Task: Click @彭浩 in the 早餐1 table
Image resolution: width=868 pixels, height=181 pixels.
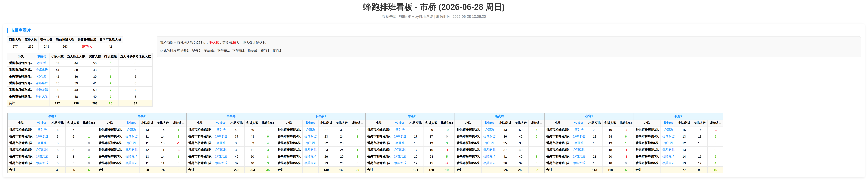Action: [x=42, y=130]
